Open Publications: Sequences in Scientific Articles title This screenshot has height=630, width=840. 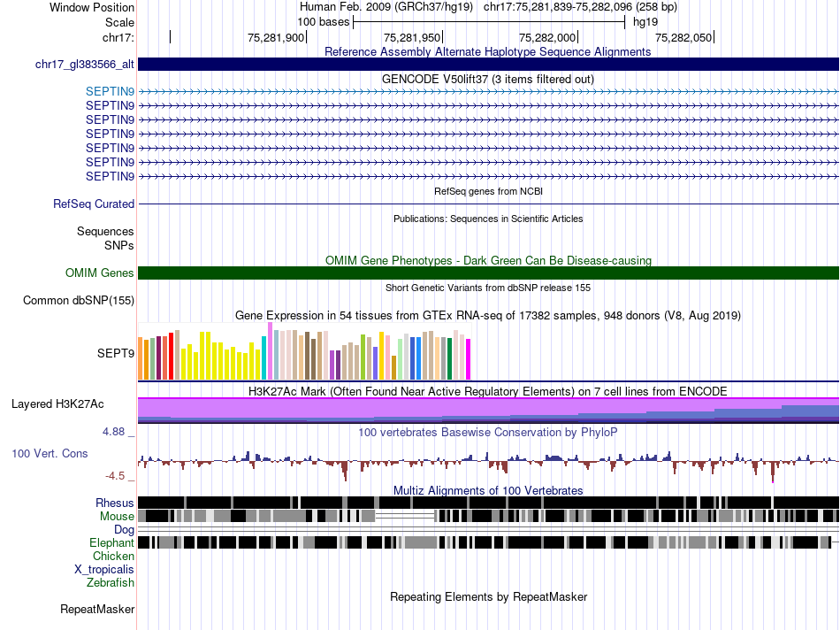488,219
